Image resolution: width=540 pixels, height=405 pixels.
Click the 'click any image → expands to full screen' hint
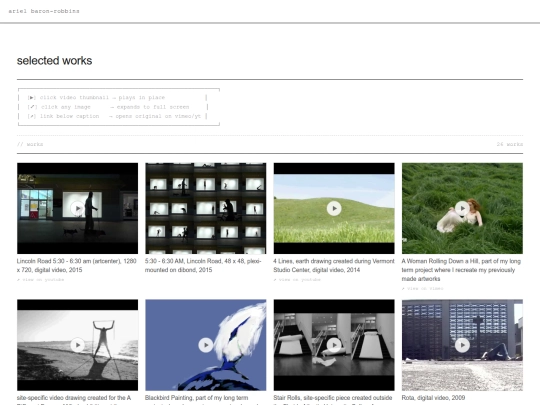108,107
